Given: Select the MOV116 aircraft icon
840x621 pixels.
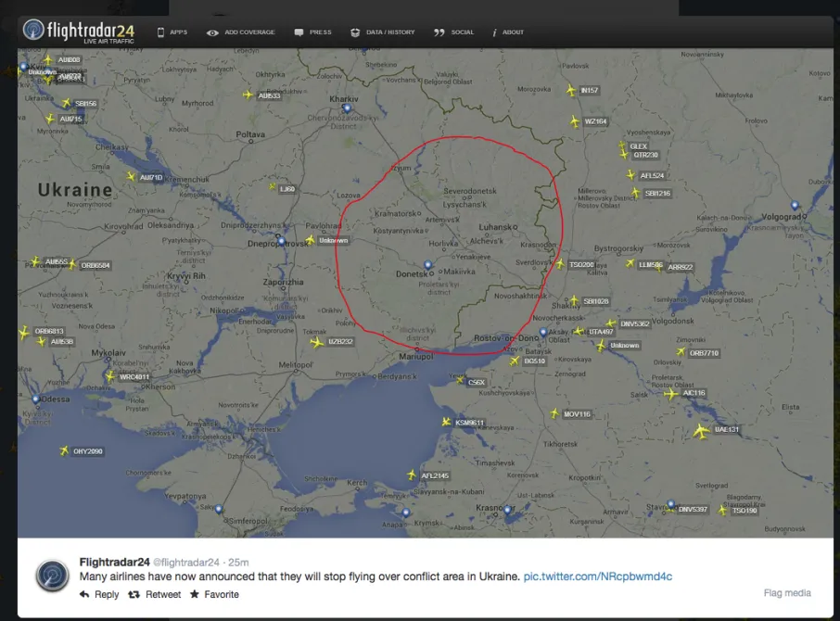Looking at the screenshot, I should 555,413.
